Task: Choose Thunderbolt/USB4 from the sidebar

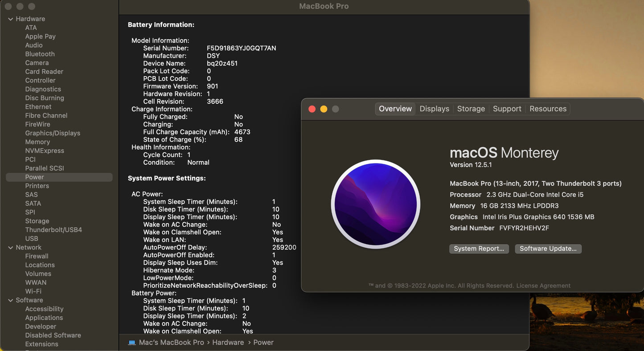Action: coord(53,230)
